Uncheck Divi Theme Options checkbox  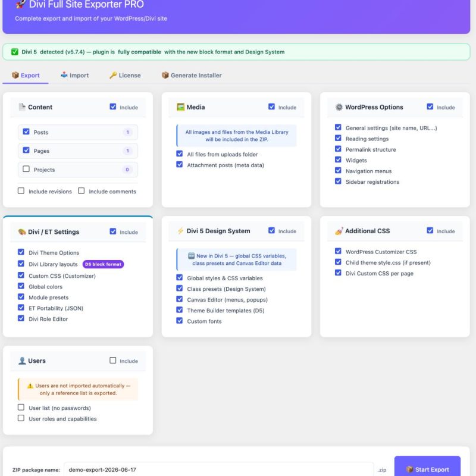[21, 252]
